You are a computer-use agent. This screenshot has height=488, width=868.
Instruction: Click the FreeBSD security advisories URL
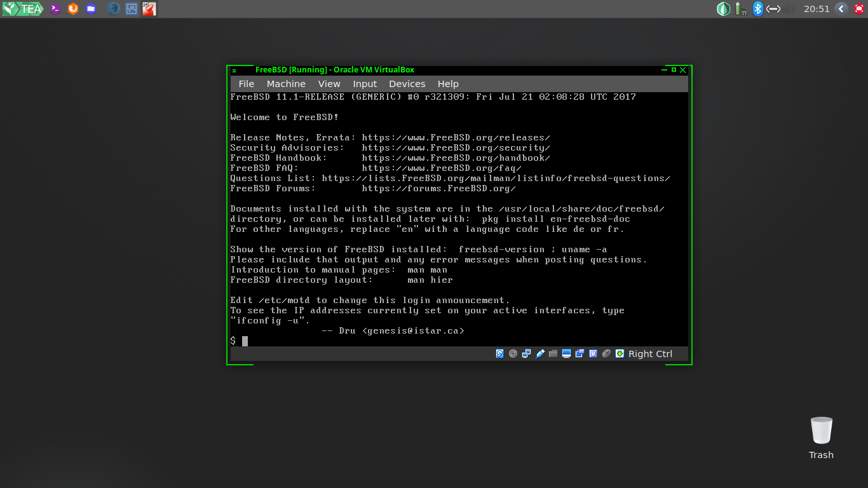click(x=456, y=147)
